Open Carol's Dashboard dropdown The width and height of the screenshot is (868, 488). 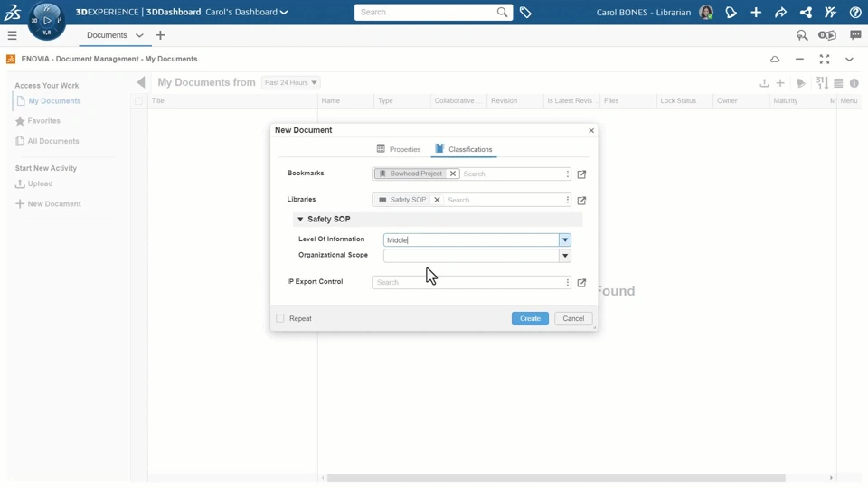point(246,12)
